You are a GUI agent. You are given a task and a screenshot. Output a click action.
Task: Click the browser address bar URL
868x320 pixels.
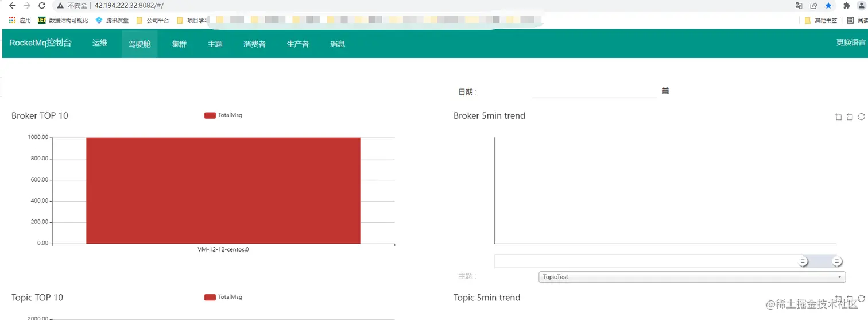pos(129,6)
